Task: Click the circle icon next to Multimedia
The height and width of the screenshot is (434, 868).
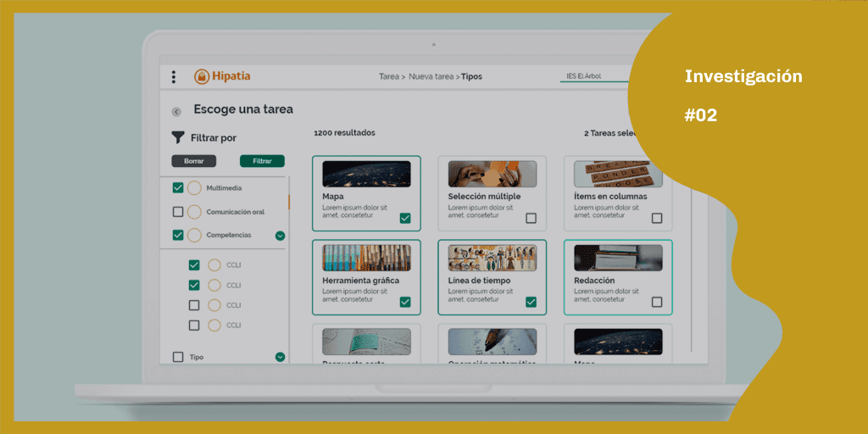Action: pyautogui.click(x=194, y=188)
